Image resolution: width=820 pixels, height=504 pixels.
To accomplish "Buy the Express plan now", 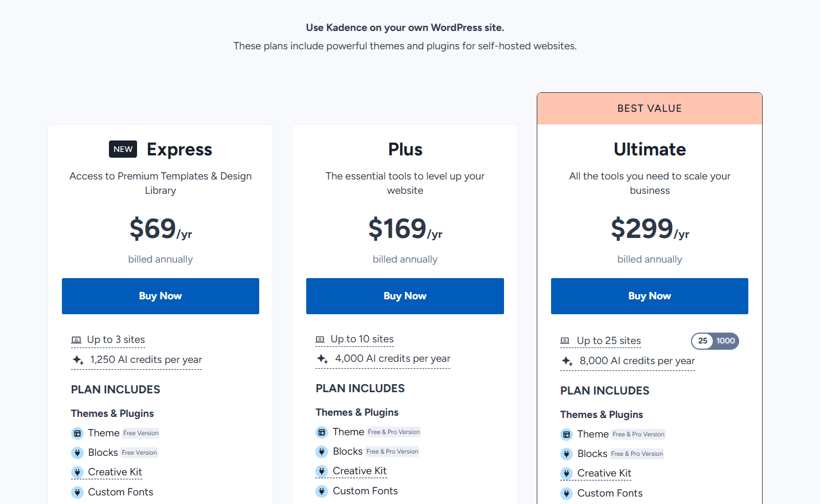I will pos(161,296).
